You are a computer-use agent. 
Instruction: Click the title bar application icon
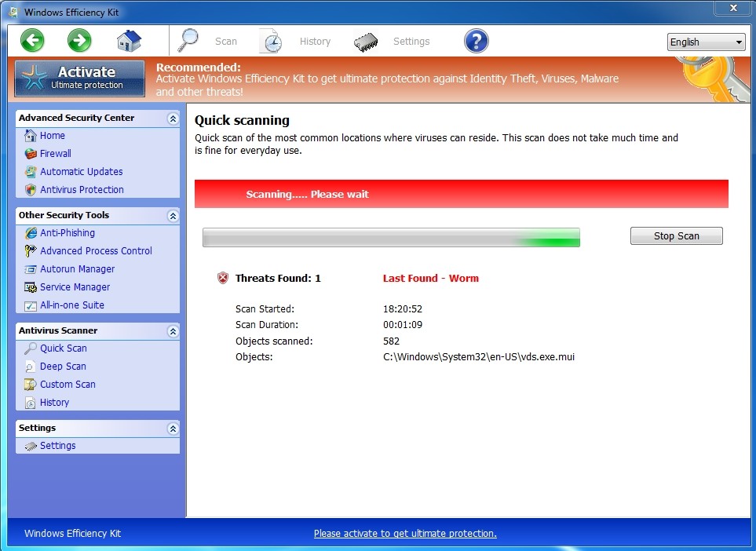click(x=13, y=12)
